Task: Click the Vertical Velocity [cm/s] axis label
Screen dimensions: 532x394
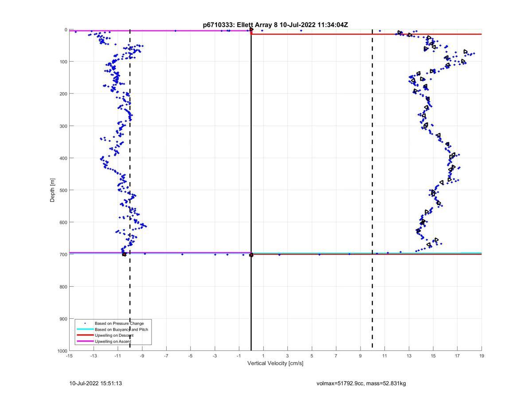Action: pos(275,363)
